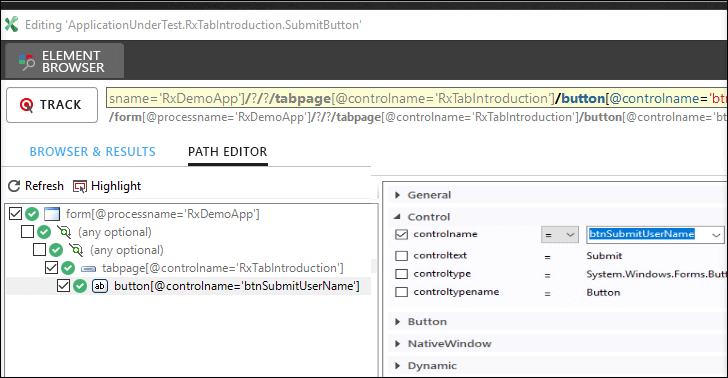Image resolution: width=728 pixels, height=378 pixels.
Task: Select the first (any optional) node
Action: (x=115, y=232)
